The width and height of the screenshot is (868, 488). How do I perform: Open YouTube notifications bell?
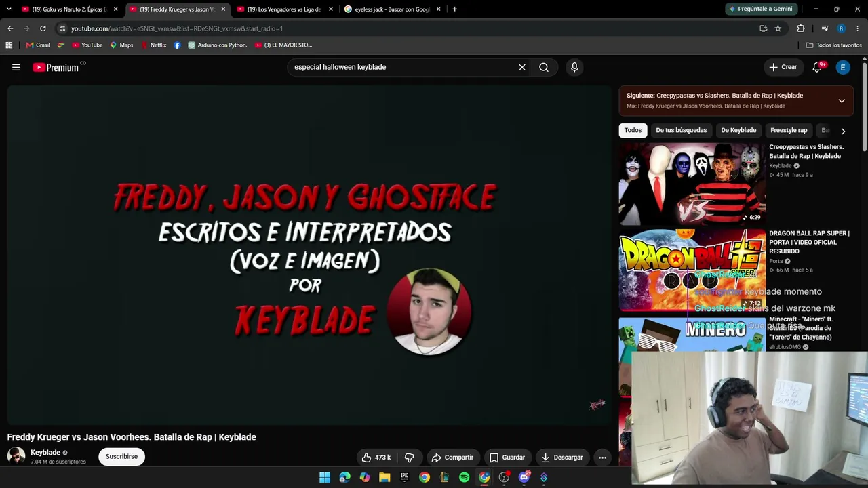tap(817, 67)
